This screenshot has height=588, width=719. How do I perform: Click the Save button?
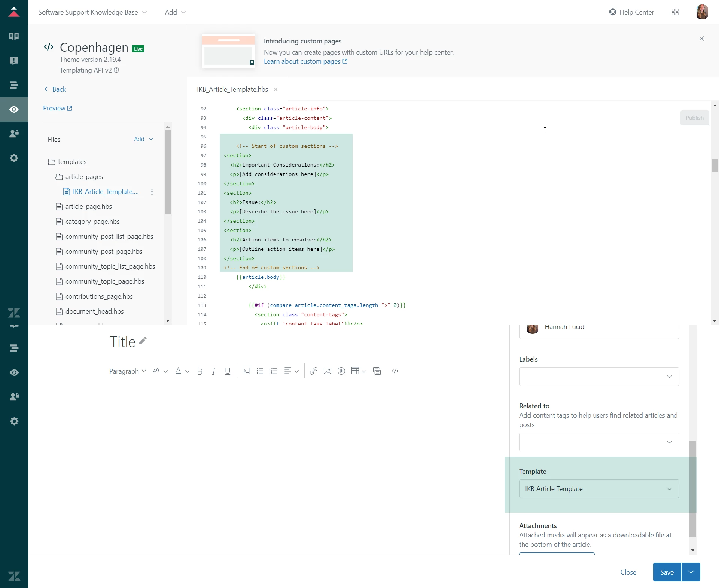(667, 572)
